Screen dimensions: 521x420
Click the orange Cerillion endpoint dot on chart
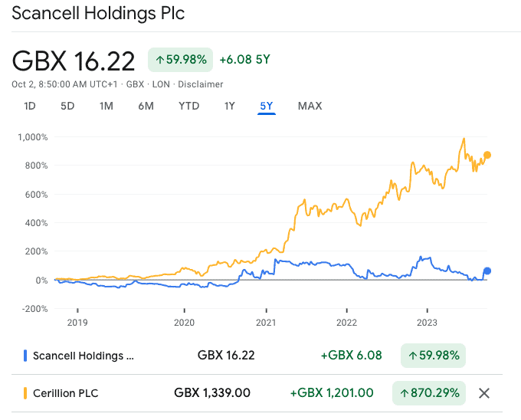point(487,155)
